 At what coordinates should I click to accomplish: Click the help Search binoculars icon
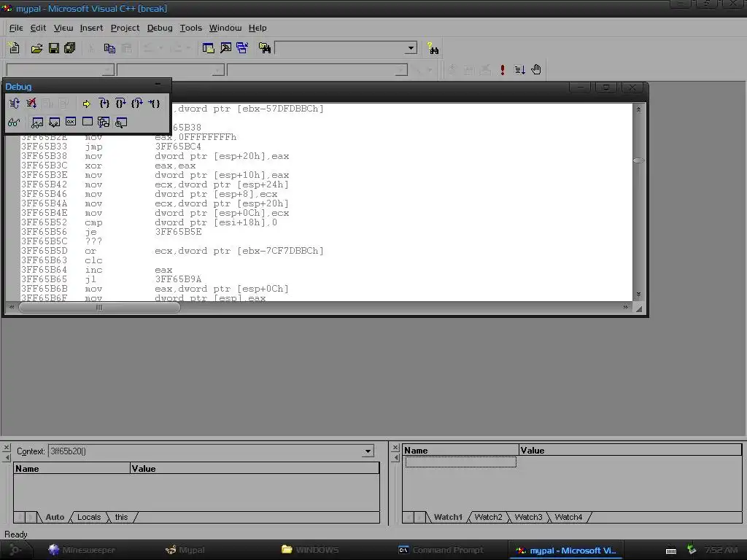tap(433, 48)
